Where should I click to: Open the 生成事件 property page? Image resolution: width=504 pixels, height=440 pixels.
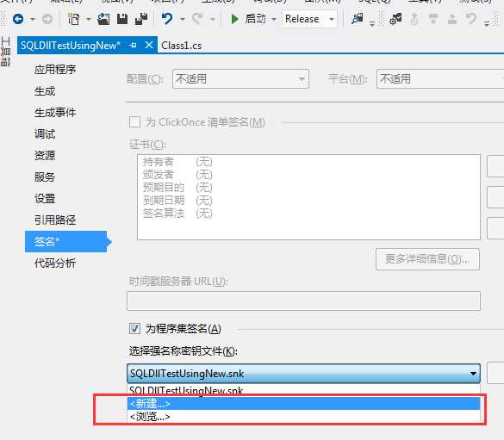point(55,113)
